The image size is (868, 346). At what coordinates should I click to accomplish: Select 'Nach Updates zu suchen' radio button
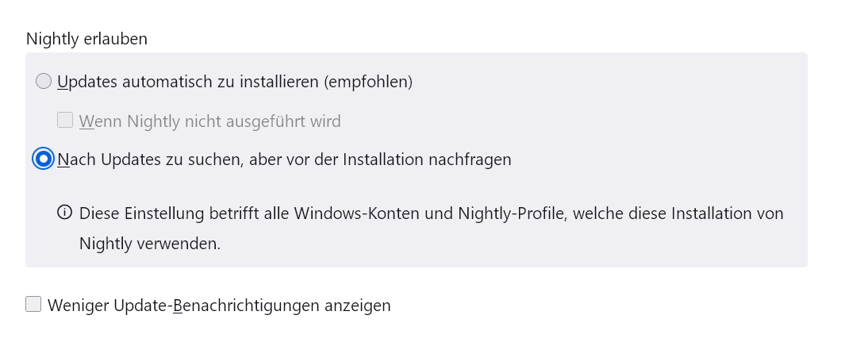pos(44,160)
